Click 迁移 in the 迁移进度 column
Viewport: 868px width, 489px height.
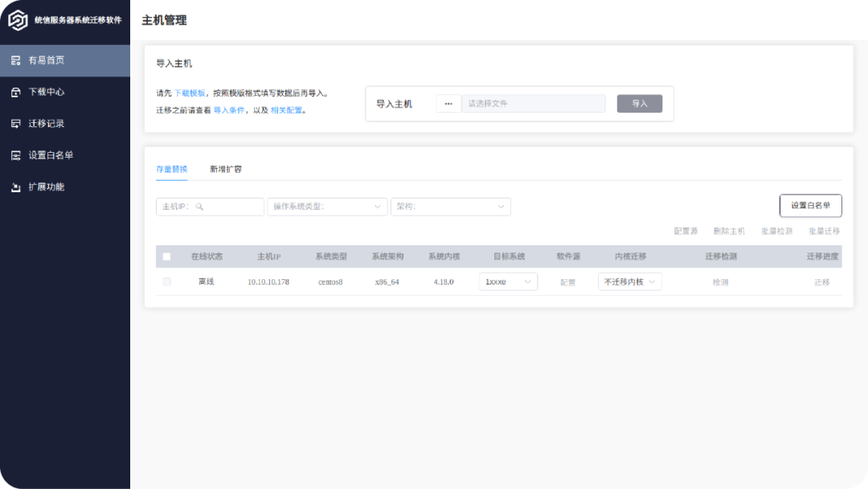tap(822, 282)
